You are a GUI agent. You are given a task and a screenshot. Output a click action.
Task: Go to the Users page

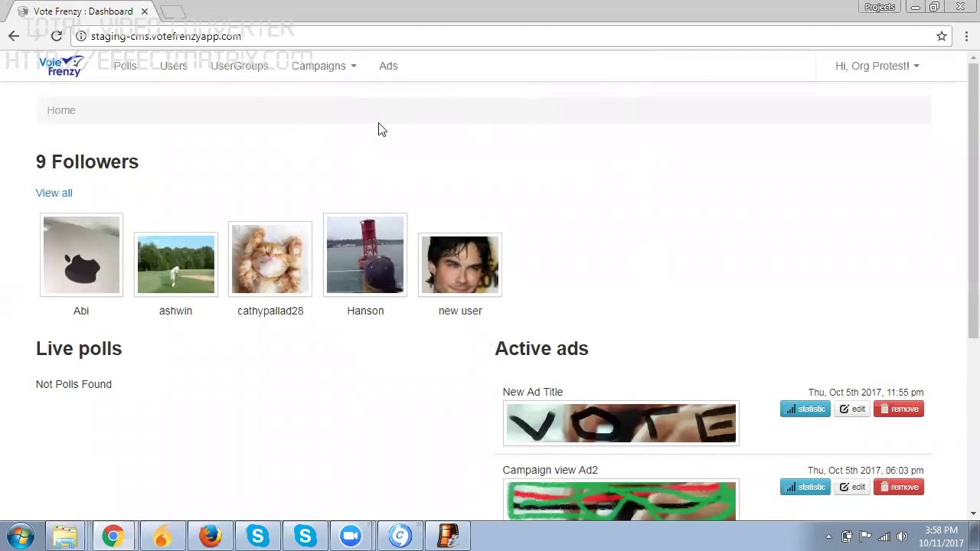click(x=173, y=66)
